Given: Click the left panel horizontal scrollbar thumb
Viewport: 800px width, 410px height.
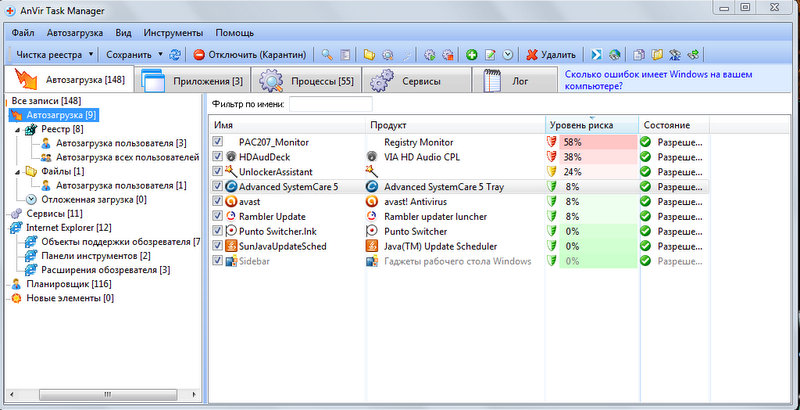Looking at the screenshot, I should pos(109,395).
